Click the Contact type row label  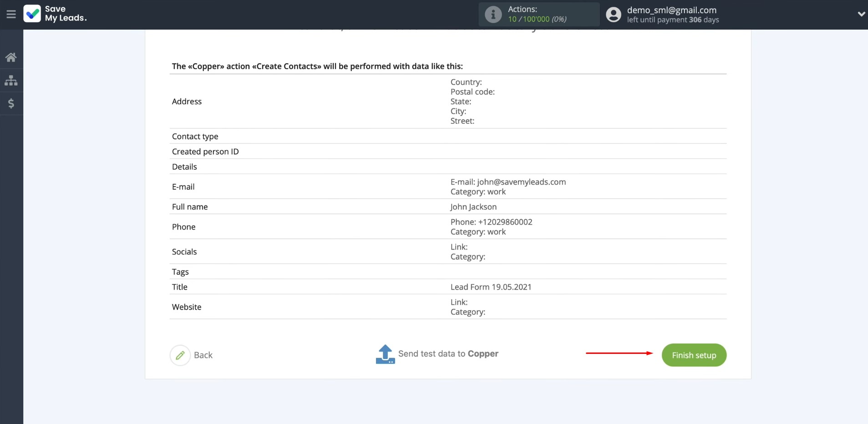[x=195, y=136]
